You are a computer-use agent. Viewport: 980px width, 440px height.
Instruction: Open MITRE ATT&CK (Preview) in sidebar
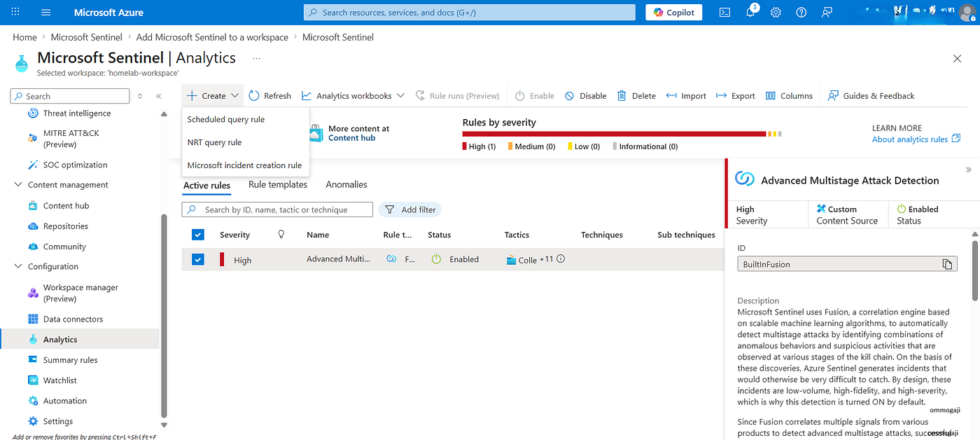coord(70,139)
